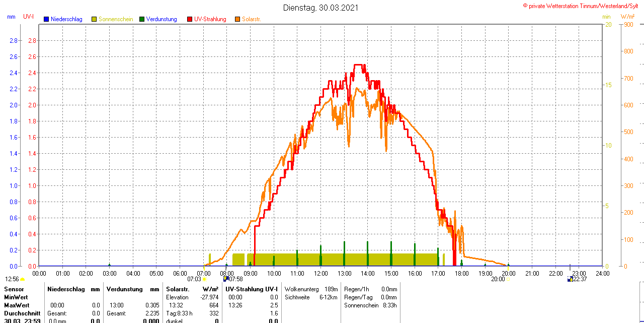This screenshot has height=323, width=644.
Task: Click the green Verdunstung legend square
Action: pos(142,19)
